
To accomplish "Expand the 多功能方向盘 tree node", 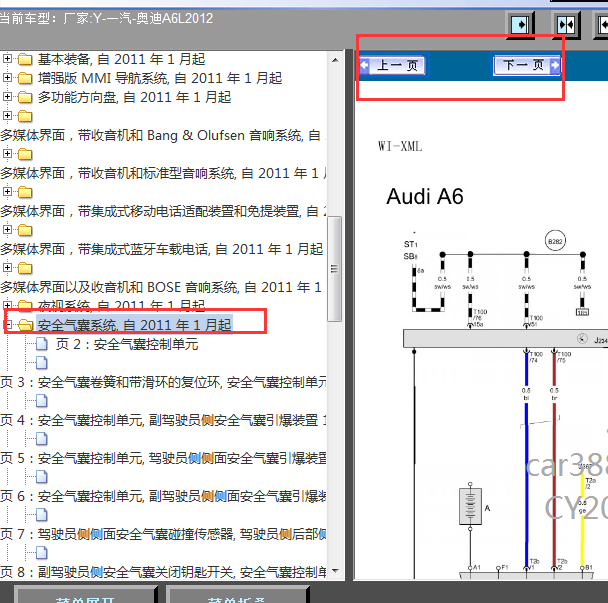I will 7,97.
